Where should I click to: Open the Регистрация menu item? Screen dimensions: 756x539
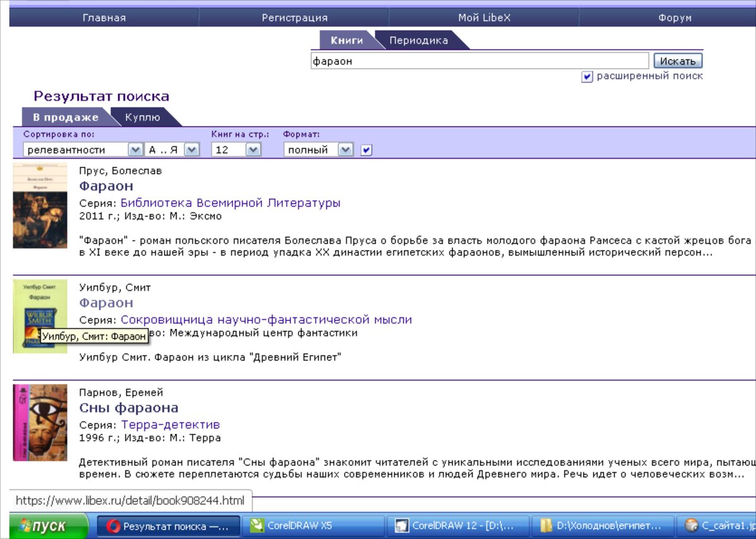click(294, 18)
